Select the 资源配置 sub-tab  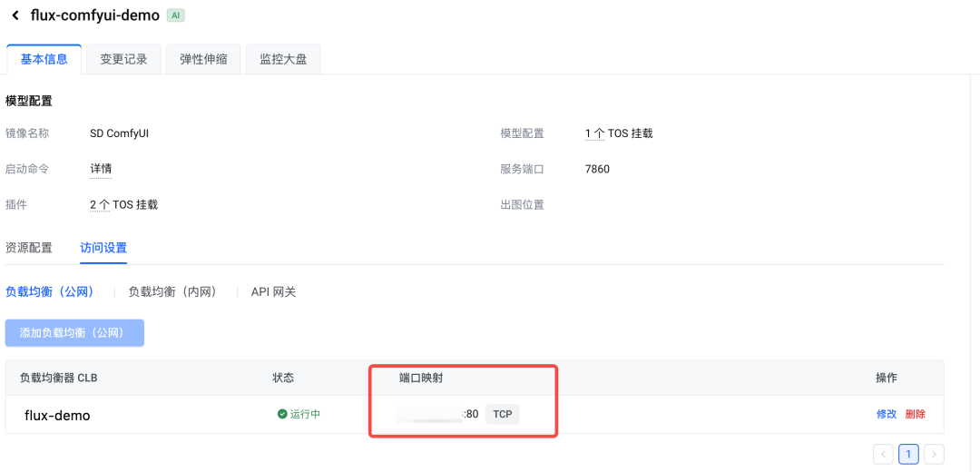click(29, 247)
